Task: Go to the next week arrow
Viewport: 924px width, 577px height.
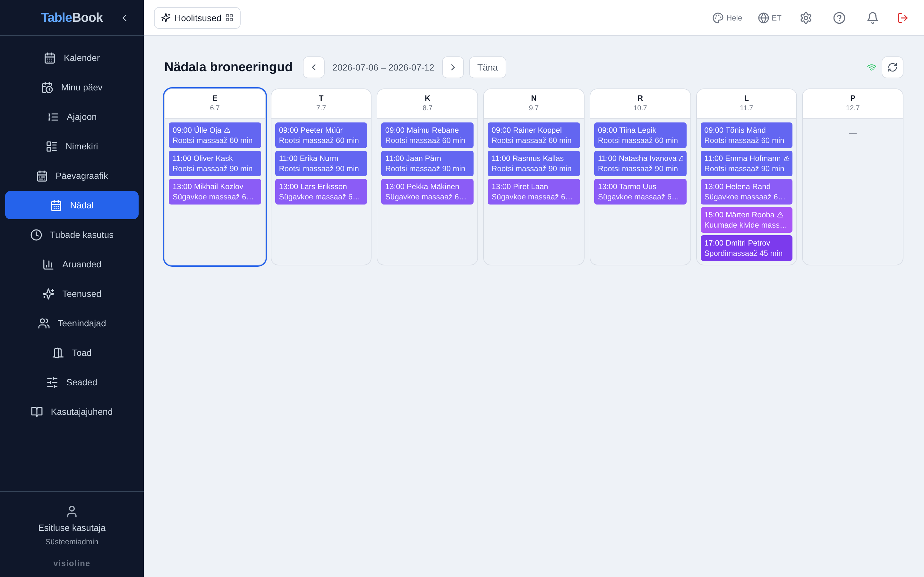Action: (x=453, y=68)
